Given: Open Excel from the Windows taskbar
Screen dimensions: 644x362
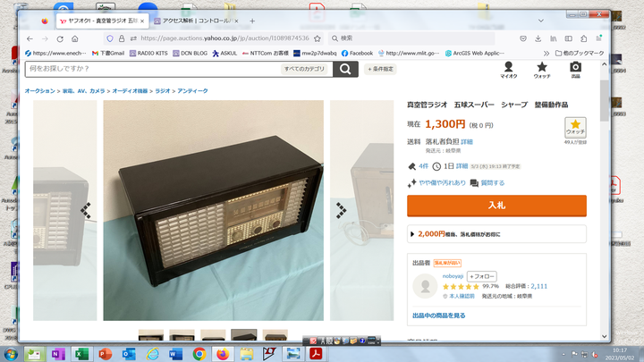Looking at the screenshot, I should (x=81, y=354).
